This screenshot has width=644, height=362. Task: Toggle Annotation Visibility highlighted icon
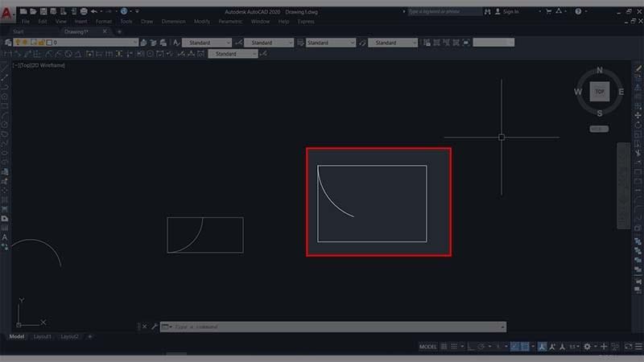tap(542, 347)
